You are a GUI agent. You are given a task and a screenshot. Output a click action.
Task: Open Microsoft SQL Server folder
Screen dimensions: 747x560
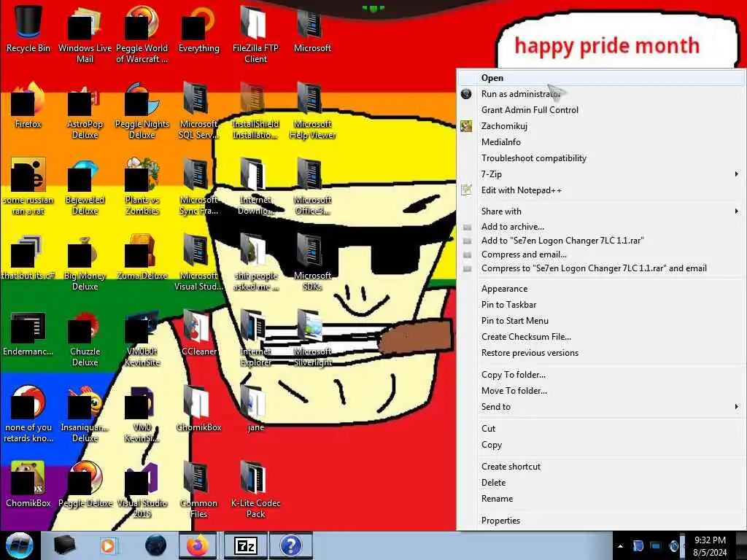tap(198, 111)
